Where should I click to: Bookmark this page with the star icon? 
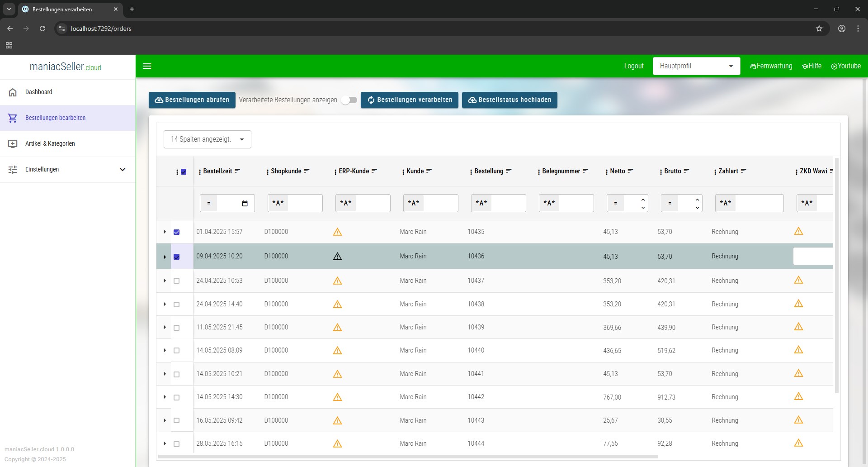point(819,29)
